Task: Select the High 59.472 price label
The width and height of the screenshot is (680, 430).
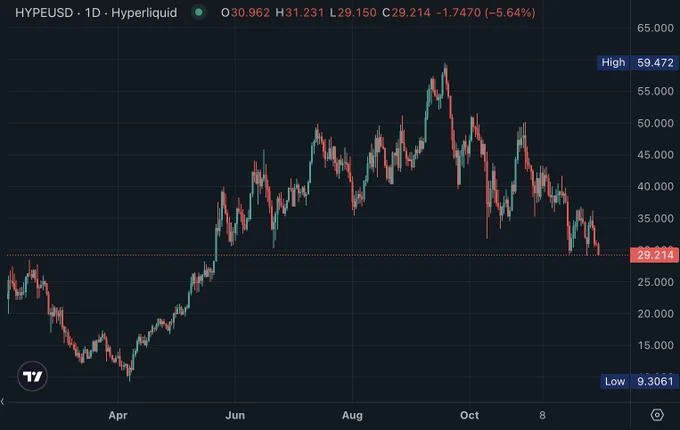Action: tap(636, 62)
